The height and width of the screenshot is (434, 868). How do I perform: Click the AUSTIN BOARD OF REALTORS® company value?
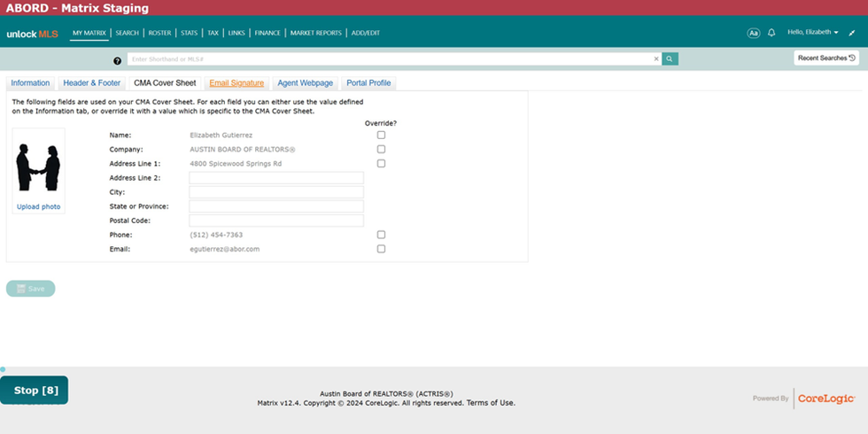(x=243, y=150)
